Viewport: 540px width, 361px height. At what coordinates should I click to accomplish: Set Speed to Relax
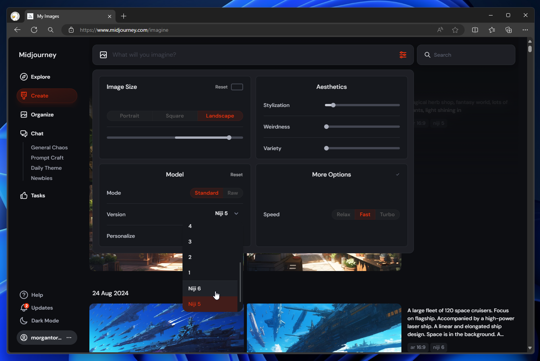pos(343,214)
